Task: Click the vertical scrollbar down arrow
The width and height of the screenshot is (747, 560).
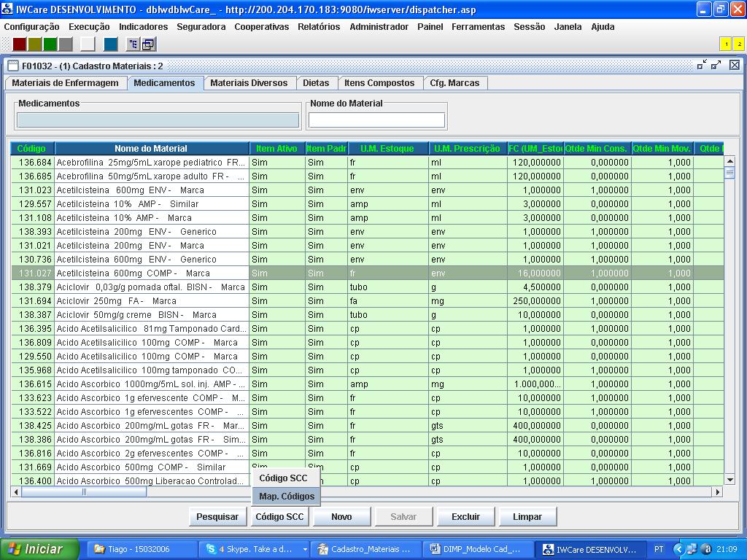Action: (x=729, y=480)
